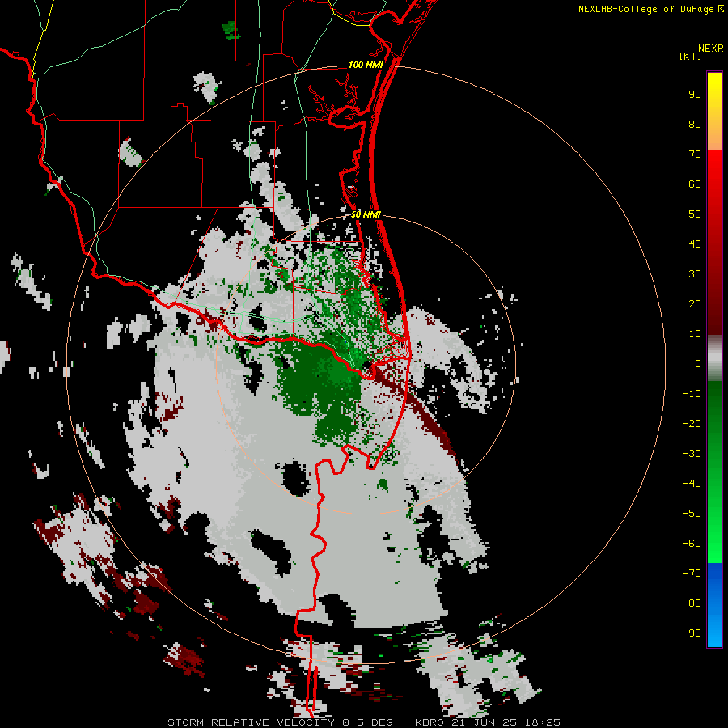
Task: Click the 30 value on the velocity scale
Action: click(695, 274)
